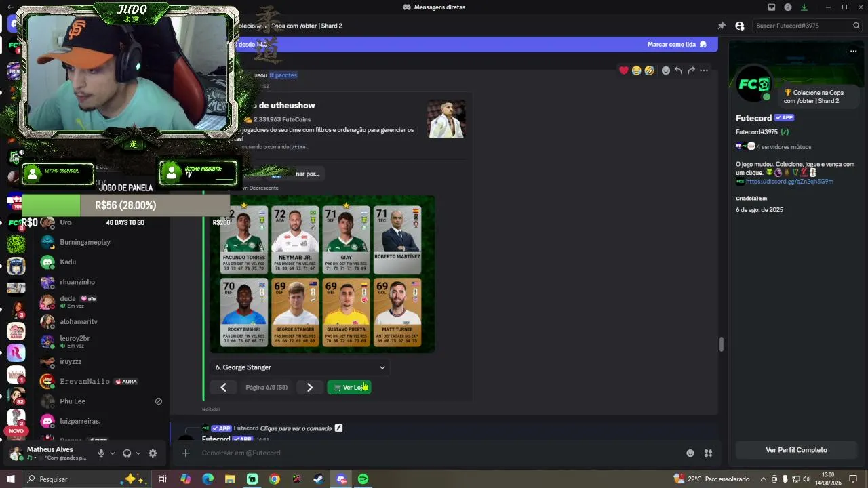Click the Conversar em @Futecord message box
868x488 pixels.
[434, 453]
